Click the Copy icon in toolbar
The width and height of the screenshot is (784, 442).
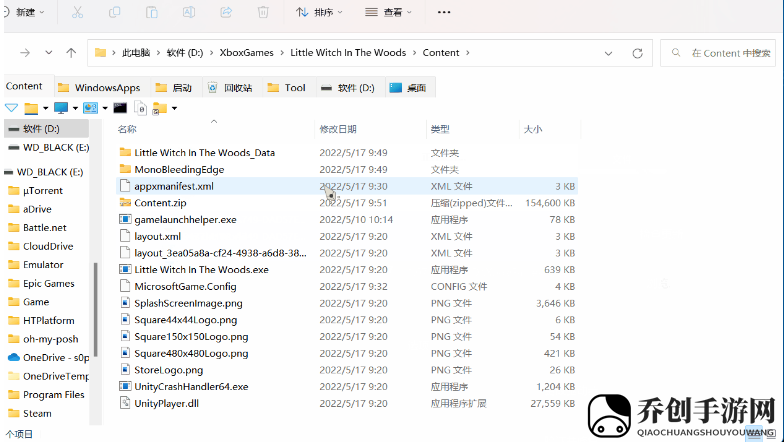click(x=114, y=12)
